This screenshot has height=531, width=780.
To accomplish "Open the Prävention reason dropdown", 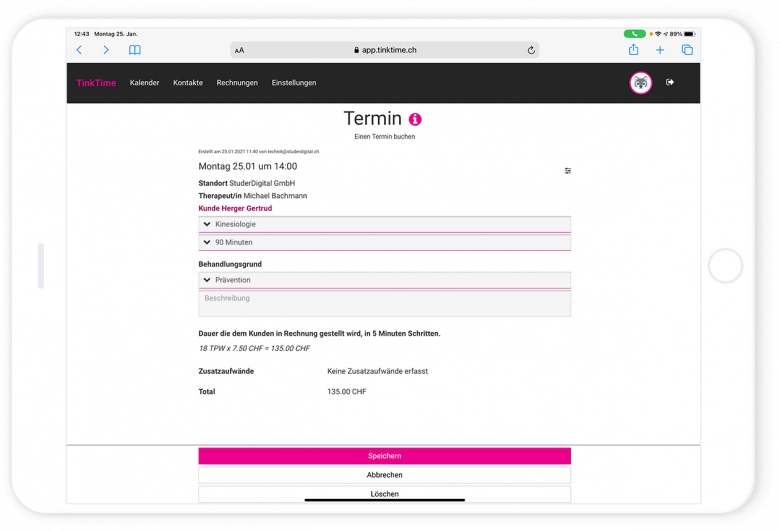I will click(x=384, y=280).
